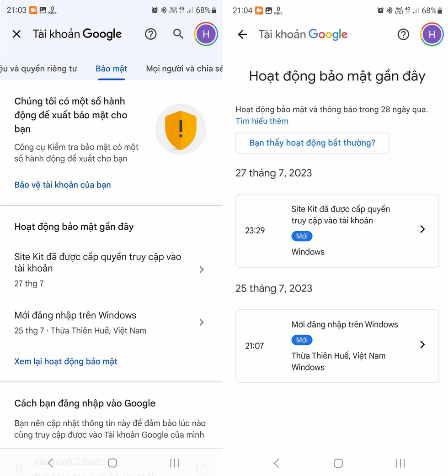The width and height of the screenshot is (448, 476).
Task: Tap Android recent apps button on right screen
Action: [400, 463]
